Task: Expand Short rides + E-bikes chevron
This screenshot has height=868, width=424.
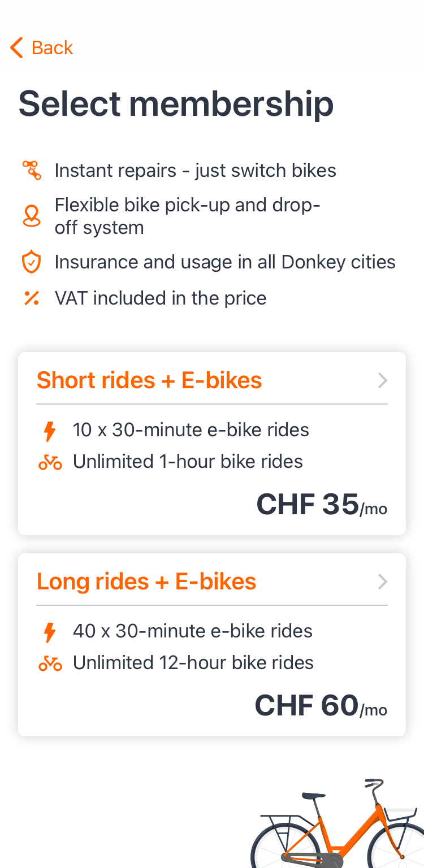Action: (x=383, y=381)
